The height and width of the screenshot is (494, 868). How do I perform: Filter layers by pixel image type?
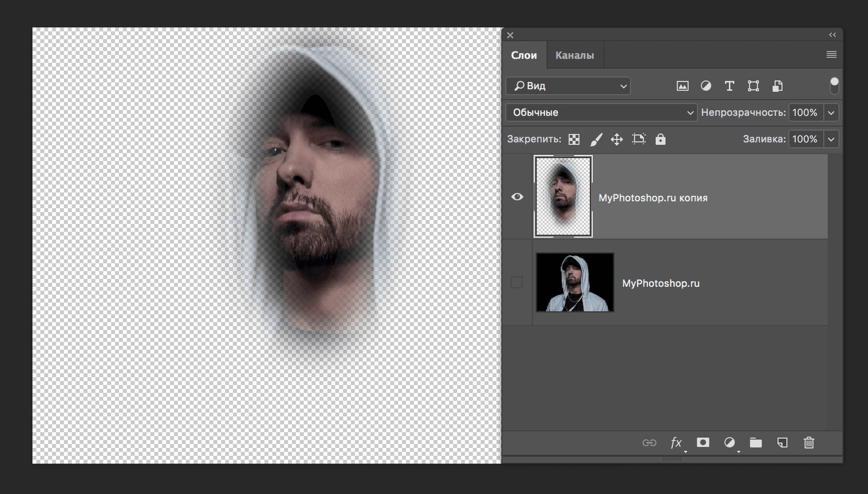(682, 86)
